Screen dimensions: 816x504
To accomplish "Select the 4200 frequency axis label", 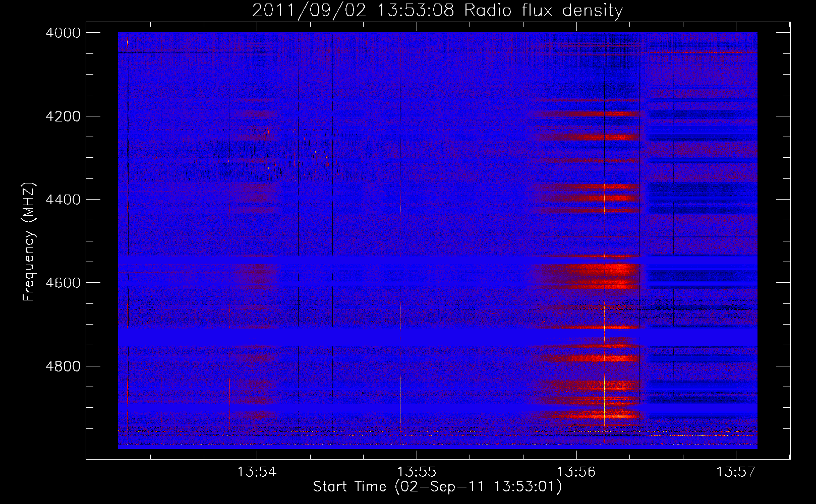I will 63,116.
